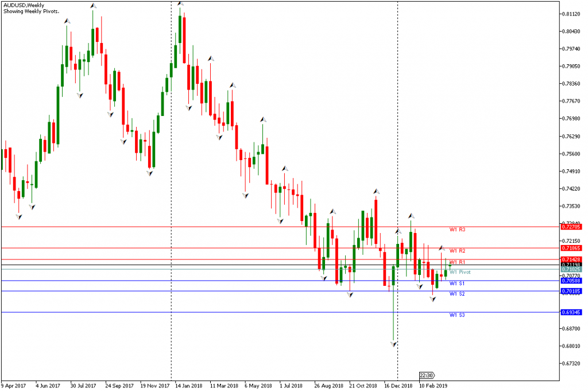Screen dimensions: 588x392
Task: Click the 9 Apr 2017 date label
Action: coord(14,386)
